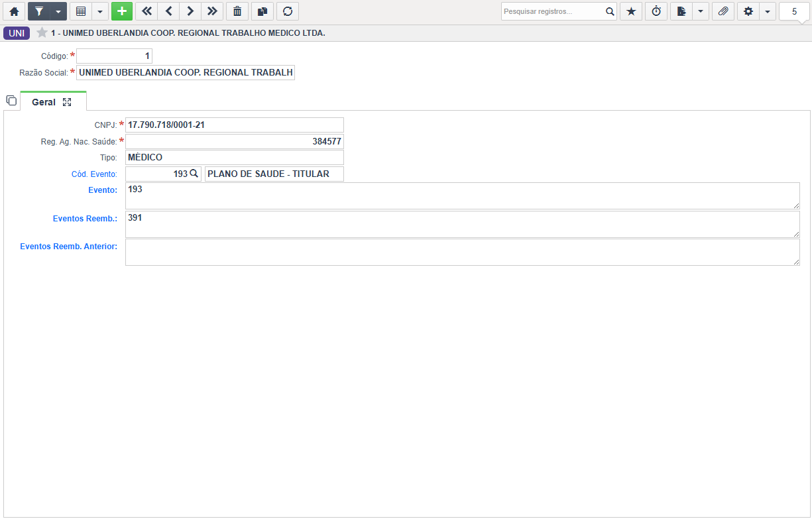Click the Tipo field showing MÉDICO
The width and height of the screenshot is (812, 519).
coord(235,157)
